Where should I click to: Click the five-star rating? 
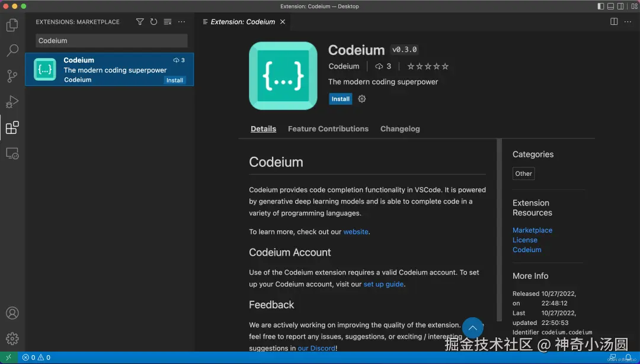pyautogui.click(x=428, y=66)
